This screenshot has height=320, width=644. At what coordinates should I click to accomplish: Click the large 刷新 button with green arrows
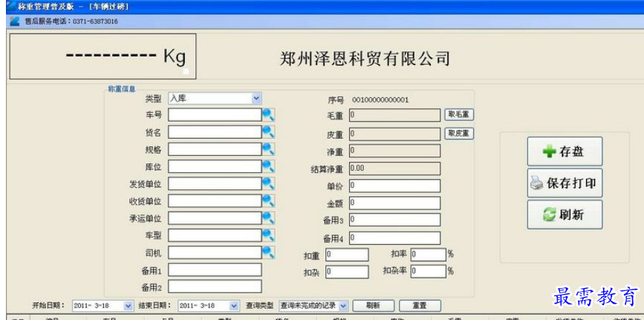(565, 215)
